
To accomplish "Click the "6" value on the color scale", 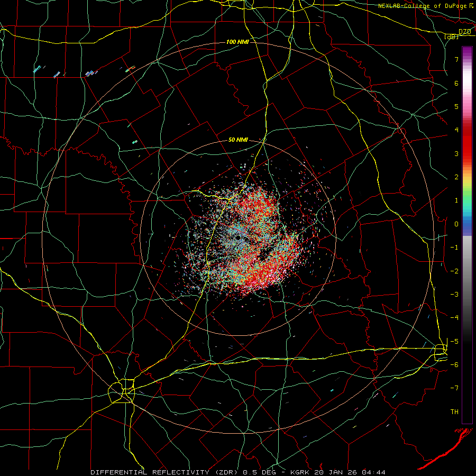I will point(456,83).
